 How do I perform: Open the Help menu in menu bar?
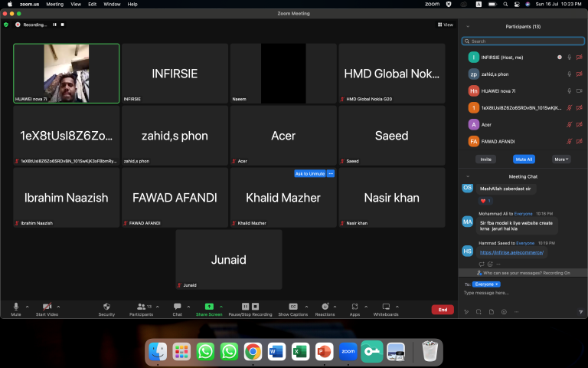coord(132,4)
